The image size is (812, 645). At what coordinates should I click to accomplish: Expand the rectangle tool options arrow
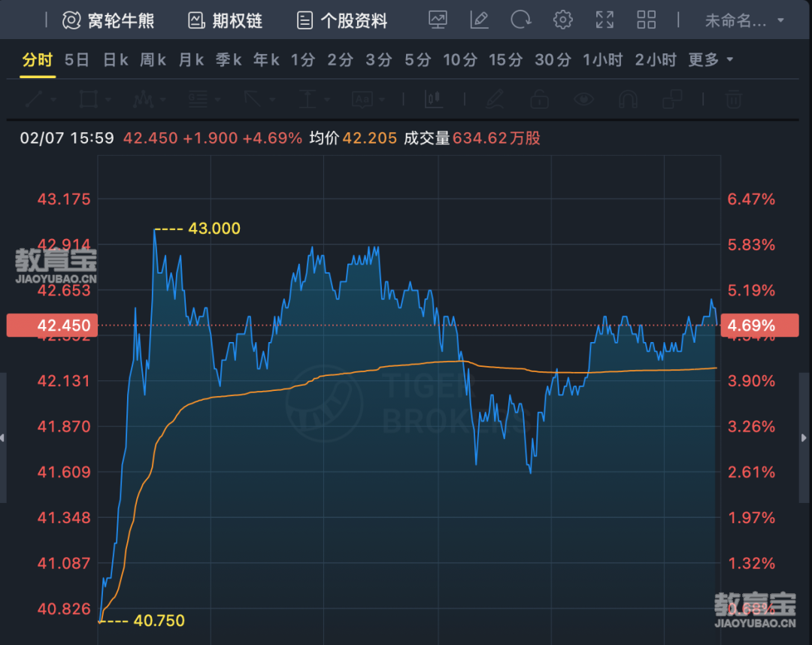coord(108,99)
